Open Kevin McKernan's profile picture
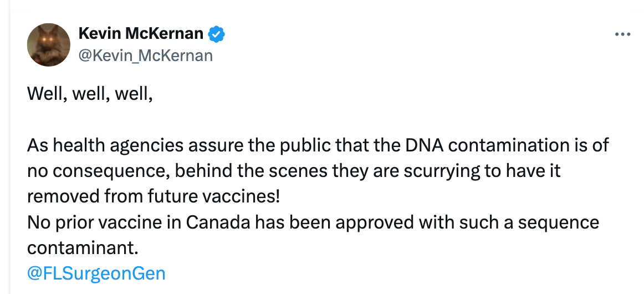 click(x=49, y=44)
